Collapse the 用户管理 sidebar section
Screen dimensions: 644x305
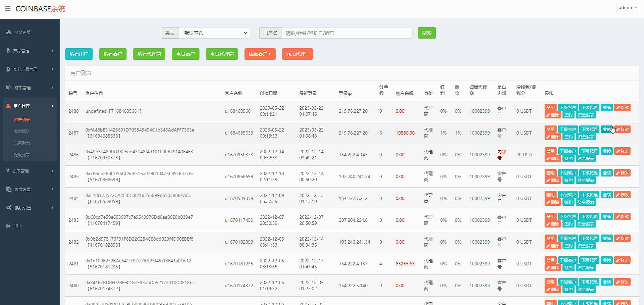[x=30, y=106]
